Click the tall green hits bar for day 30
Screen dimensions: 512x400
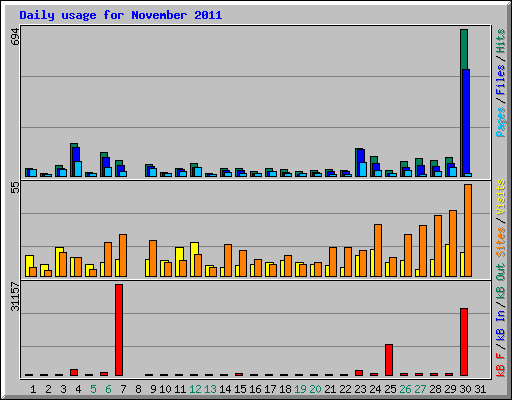click(x=464, y=49)
